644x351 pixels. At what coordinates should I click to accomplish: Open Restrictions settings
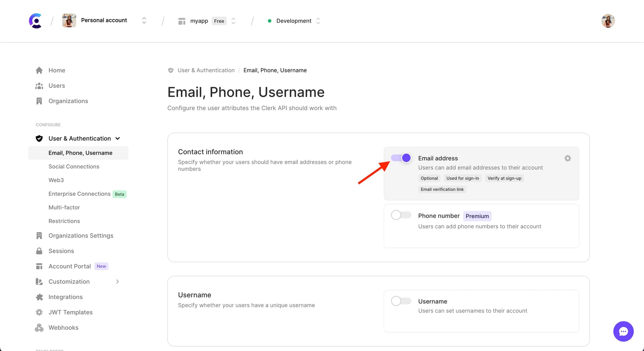64,221
